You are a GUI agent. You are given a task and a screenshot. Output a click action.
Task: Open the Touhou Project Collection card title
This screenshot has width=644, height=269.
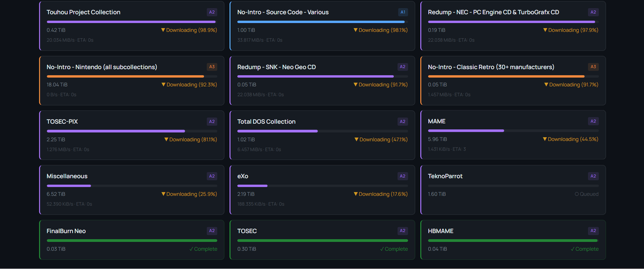coord(83,12)
